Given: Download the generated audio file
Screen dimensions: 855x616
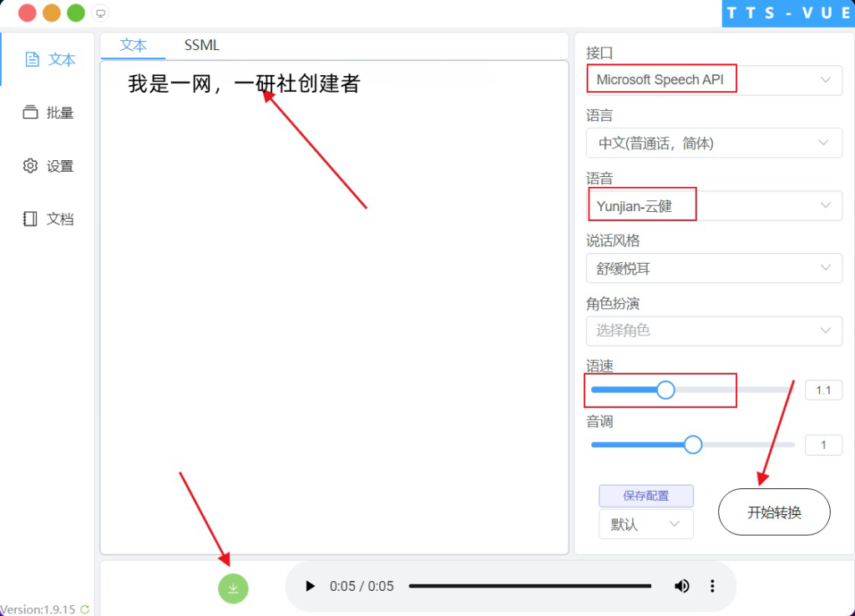Looking at the screenshot, I should click(233, 588).
